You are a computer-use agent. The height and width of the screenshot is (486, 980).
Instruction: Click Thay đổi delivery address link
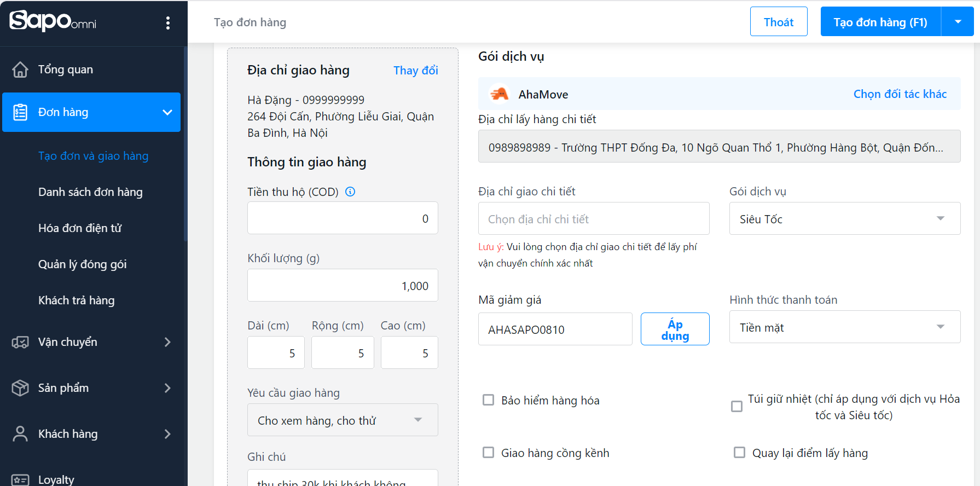click(415, 70)
